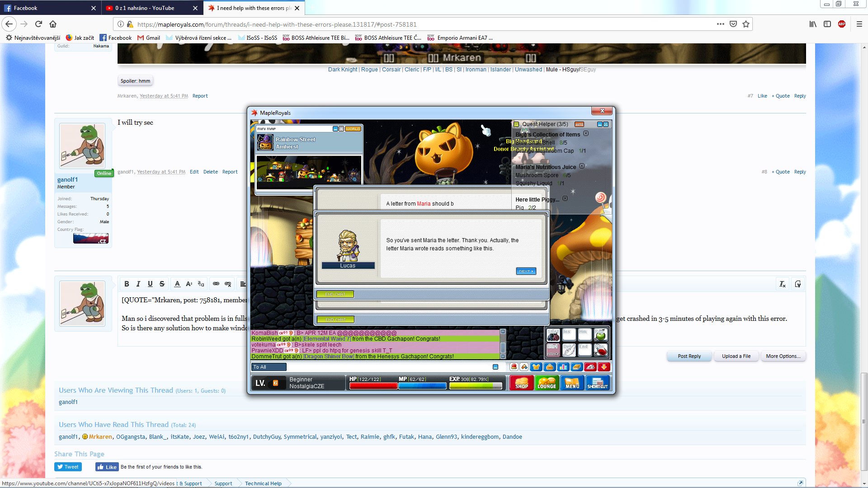
Task: Click END CHAT in Lucas dialog
Action: click(x=335, y=294)
